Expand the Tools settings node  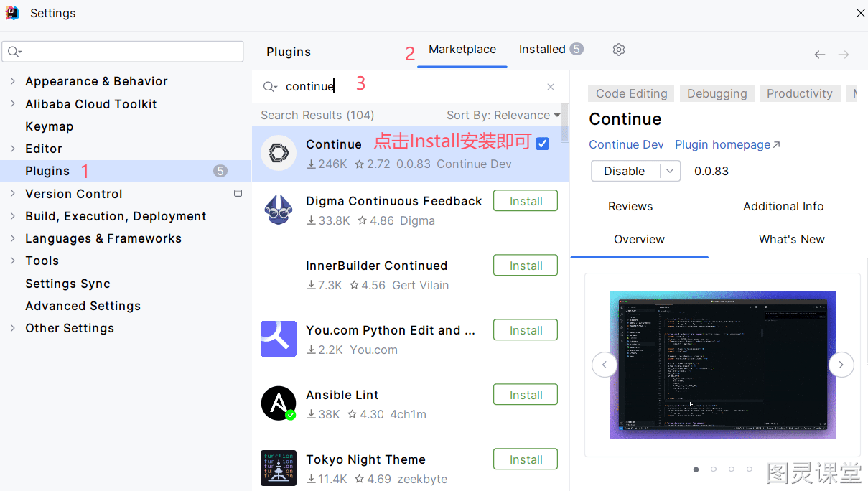(x=12, y=261)
